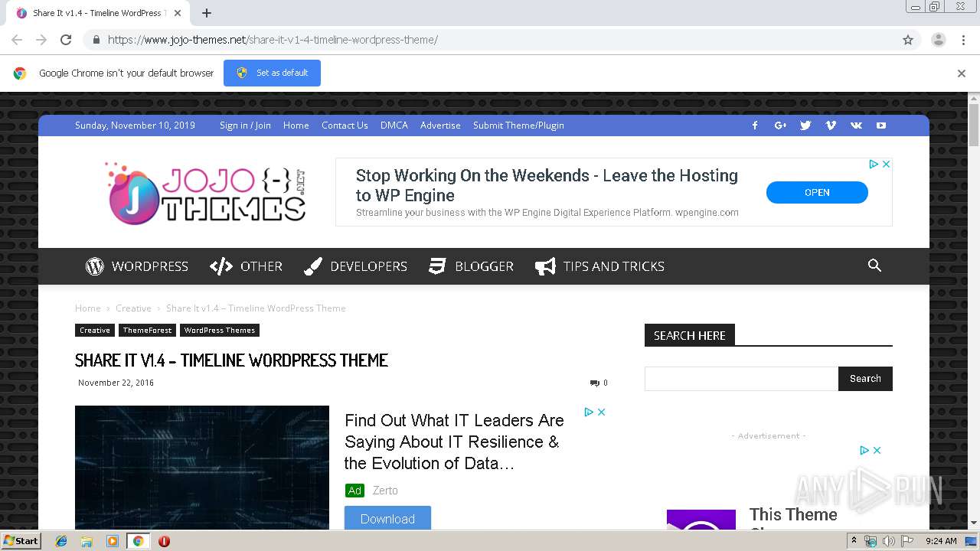980x551 pixels.
Task: Open the DEVELOPERS menu
Action: click(355, 266)
